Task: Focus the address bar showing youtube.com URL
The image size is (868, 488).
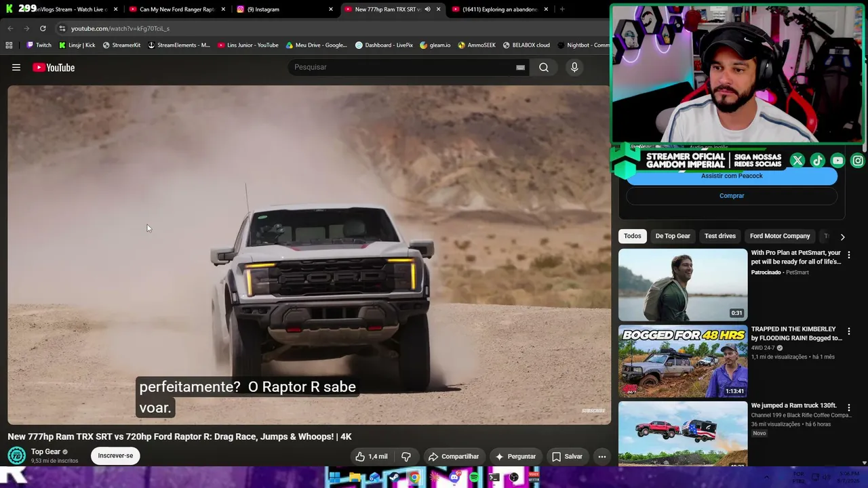Action: coord(332,28)
